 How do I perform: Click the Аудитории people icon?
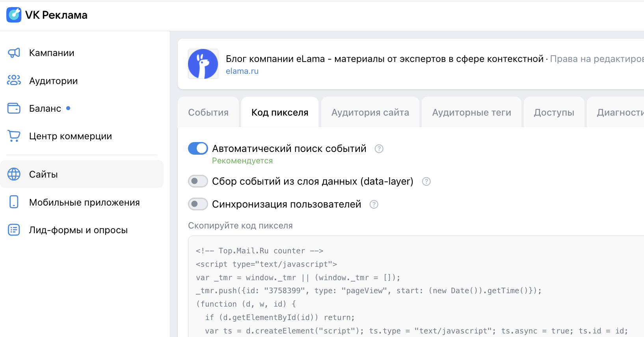click(x=14, y=81)
